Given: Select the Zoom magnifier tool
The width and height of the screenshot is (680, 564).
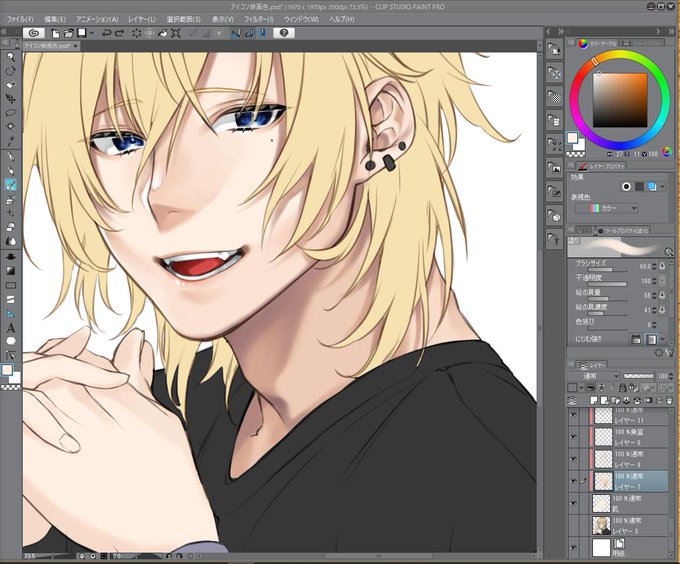Looking at the screenshot, I should pyautogui.click(x=10, y=57).
